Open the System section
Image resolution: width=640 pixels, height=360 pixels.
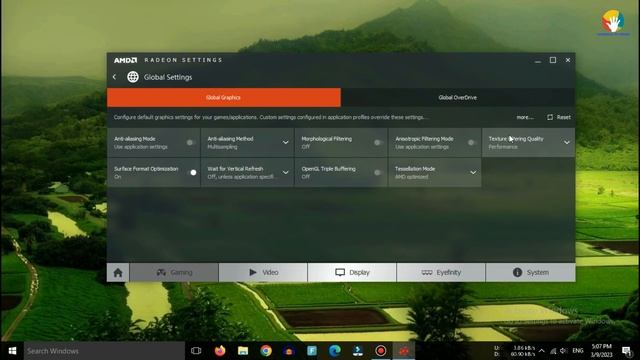531,273
